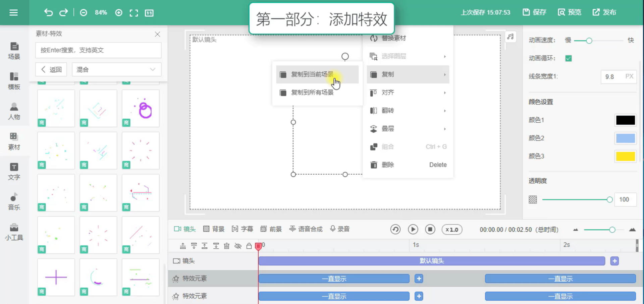
Task: Close the 素材-特效 panel
Action: (x=157, y=34)
